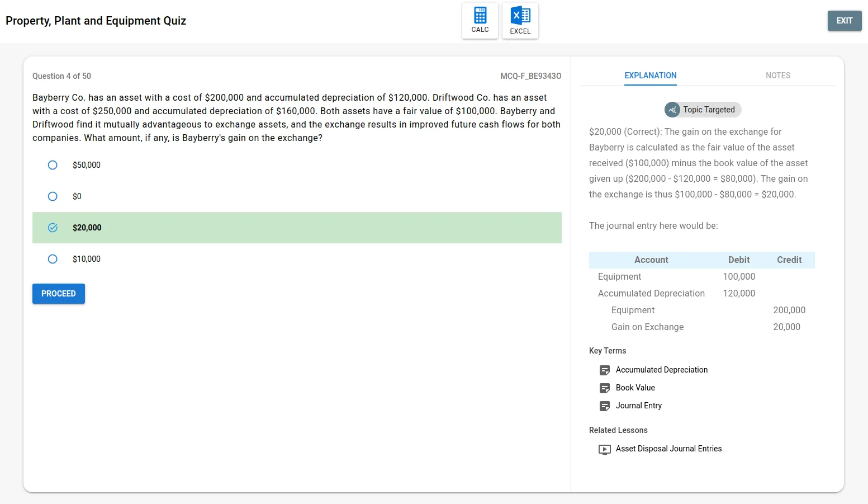Click the question ID MCQ-F_BE93430
The height and width of the screenshot is (504, 868).
531,76
